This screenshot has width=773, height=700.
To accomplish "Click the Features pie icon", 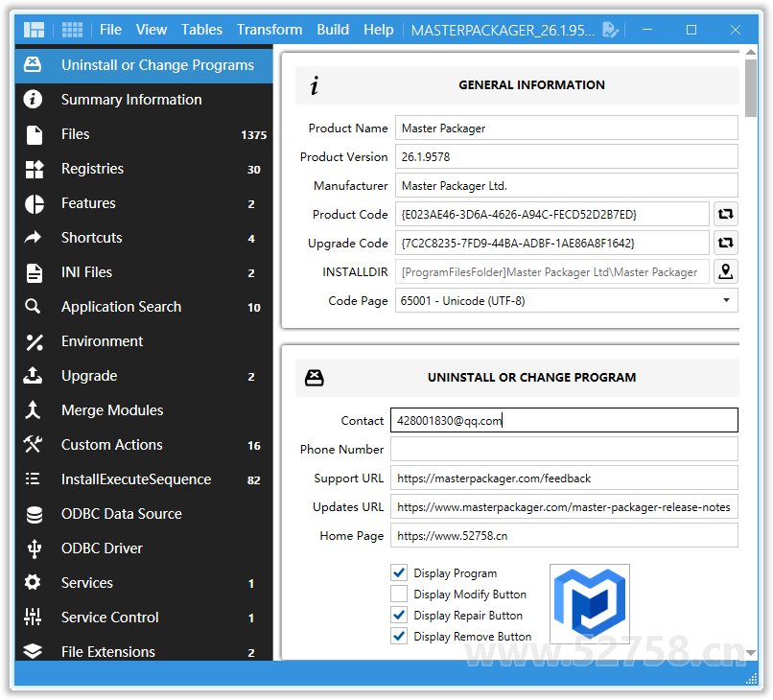I will point(34,203).
